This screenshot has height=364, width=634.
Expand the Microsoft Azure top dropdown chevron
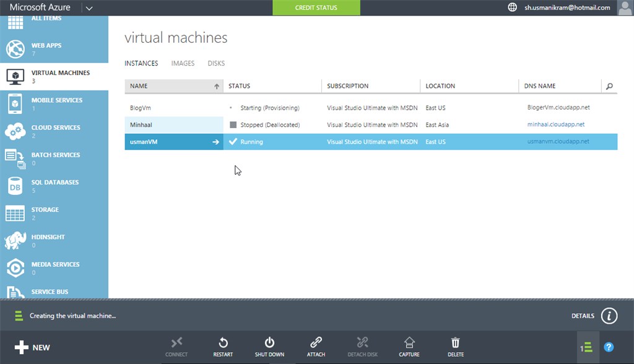click(89, 8)
